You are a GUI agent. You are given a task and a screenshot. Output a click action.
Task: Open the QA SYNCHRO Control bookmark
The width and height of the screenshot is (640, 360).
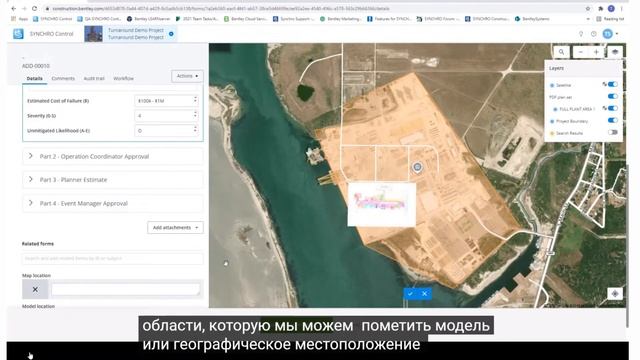pos(99,19)
